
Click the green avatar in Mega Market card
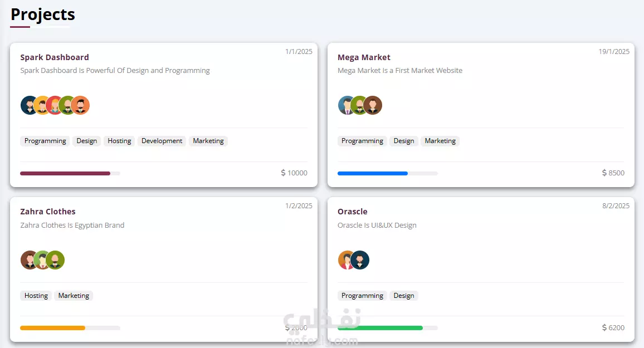coord(359,105)
